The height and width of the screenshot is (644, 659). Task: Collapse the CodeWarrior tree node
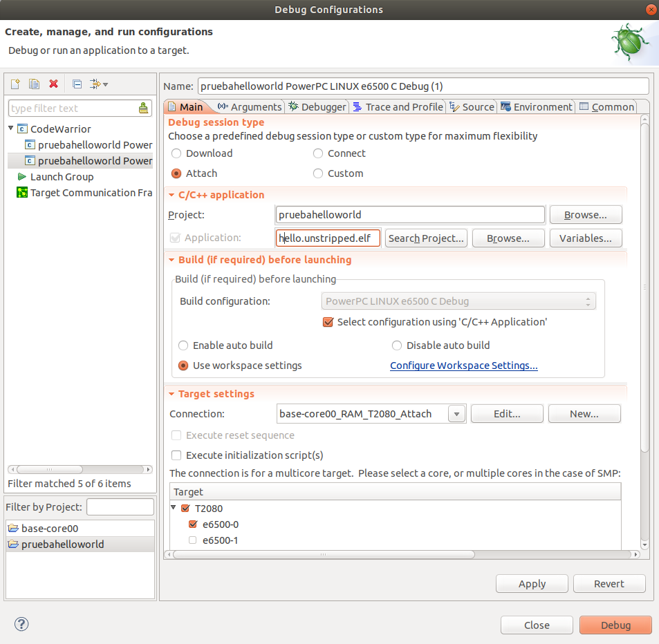click(x=11, y=128)
